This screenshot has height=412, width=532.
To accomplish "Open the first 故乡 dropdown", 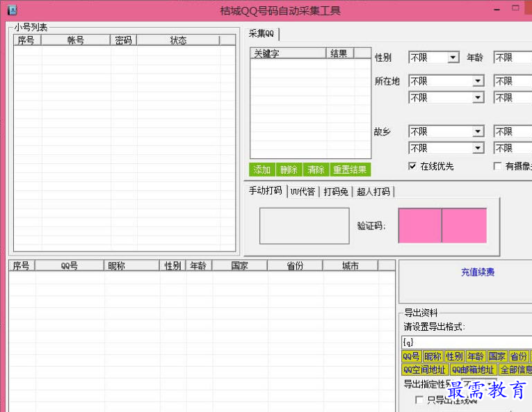I will [446, 131].
